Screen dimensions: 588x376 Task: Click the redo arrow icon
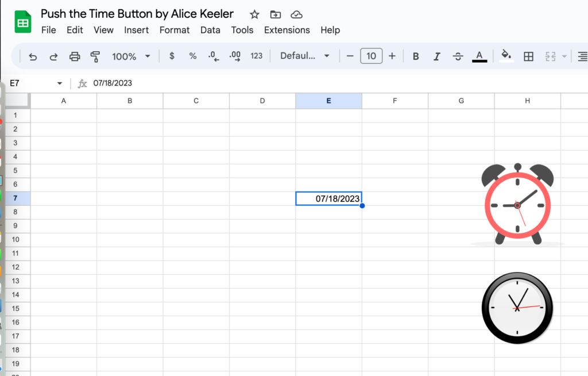click(x=53, y=57)
